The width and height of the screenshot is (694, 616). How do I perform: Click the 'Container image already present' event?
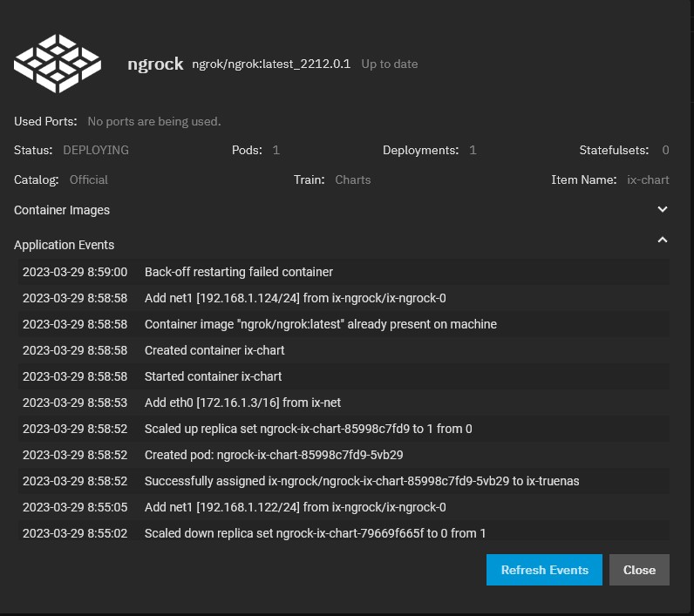pyautogui.click(x=320, y=324)
